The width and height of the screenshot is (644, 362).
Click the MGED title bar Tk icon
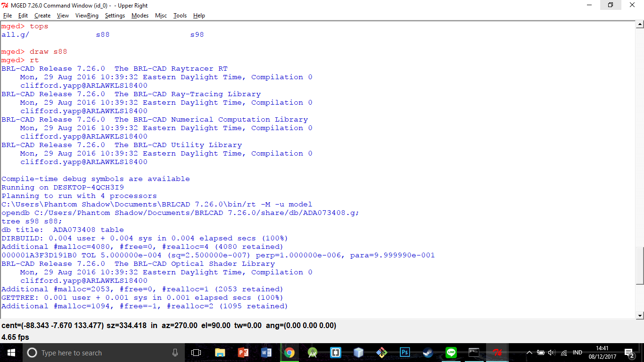pos(6,5)
